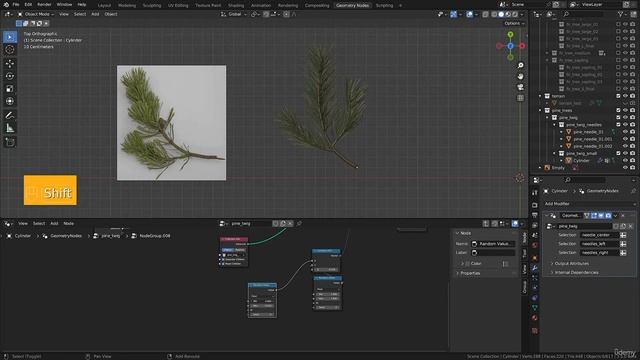Switch to the Layout workspace tab
This screenshot has height=360, width=640.
pyautogui.click(x=104, y=5)
